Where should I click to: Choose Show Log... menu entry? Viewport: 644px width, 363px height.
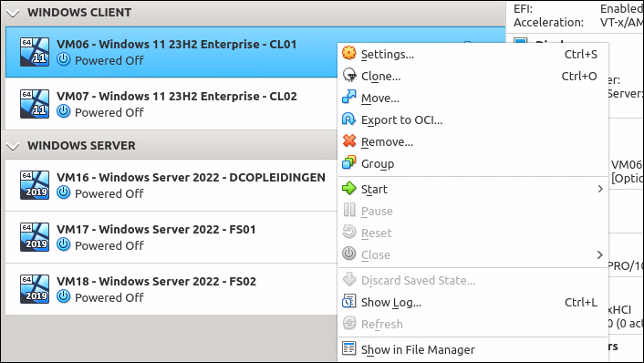point(473,302)
